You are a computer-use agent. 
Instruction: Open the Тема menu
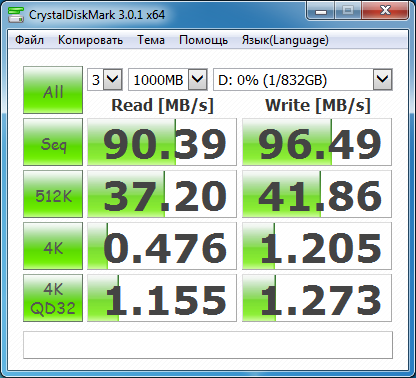(x=151, y=40)
